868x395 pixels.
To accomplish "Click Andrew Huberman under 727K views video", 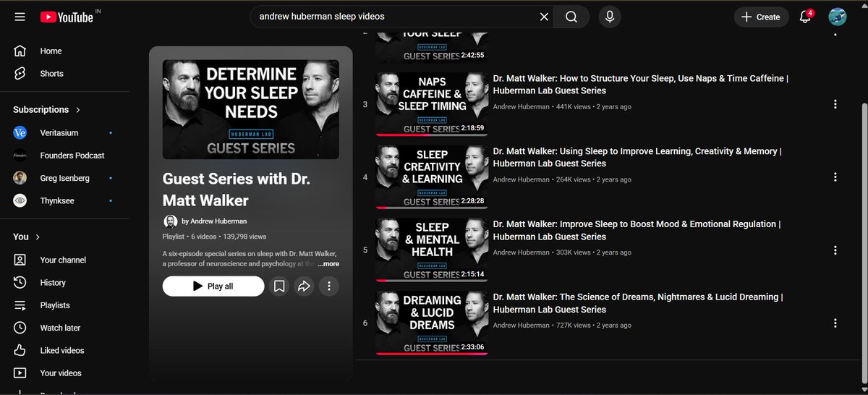I will (x=522, y=326).
